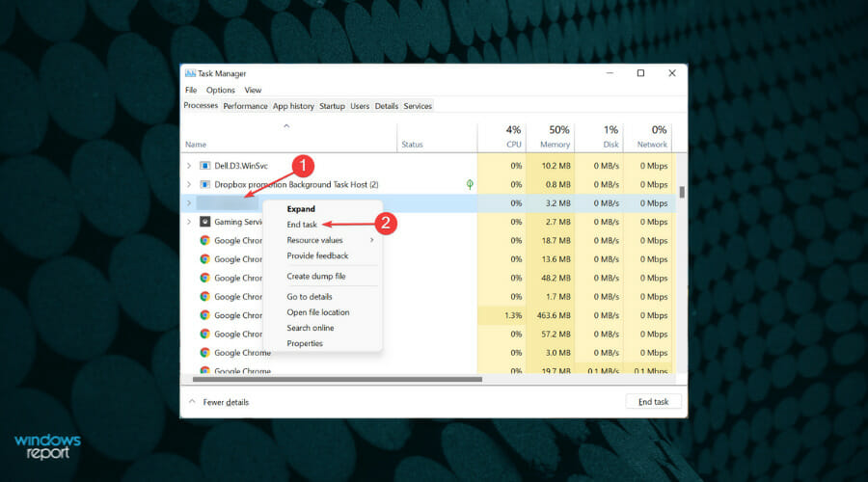The image size is (868, 482).
Task: Expand the selected blurred process row
Action: point(189,203)
